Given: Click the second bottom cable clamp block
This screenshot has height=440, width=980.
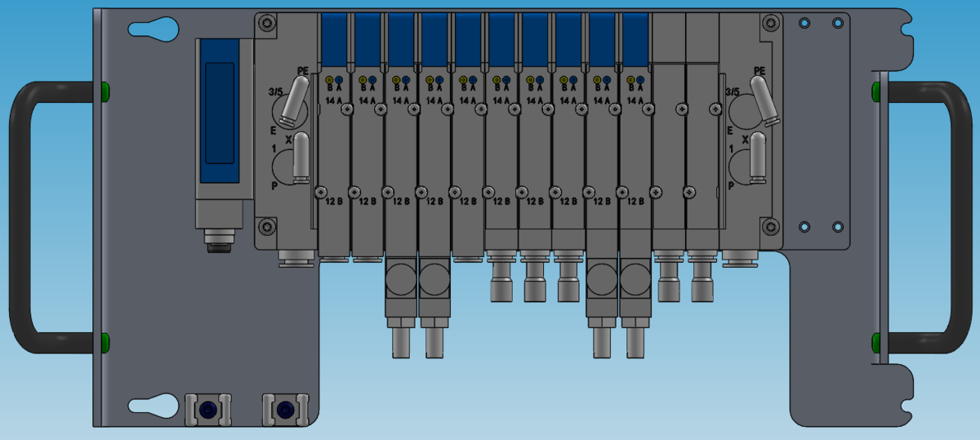Looking at the screenshot, I should pos(285,410).
